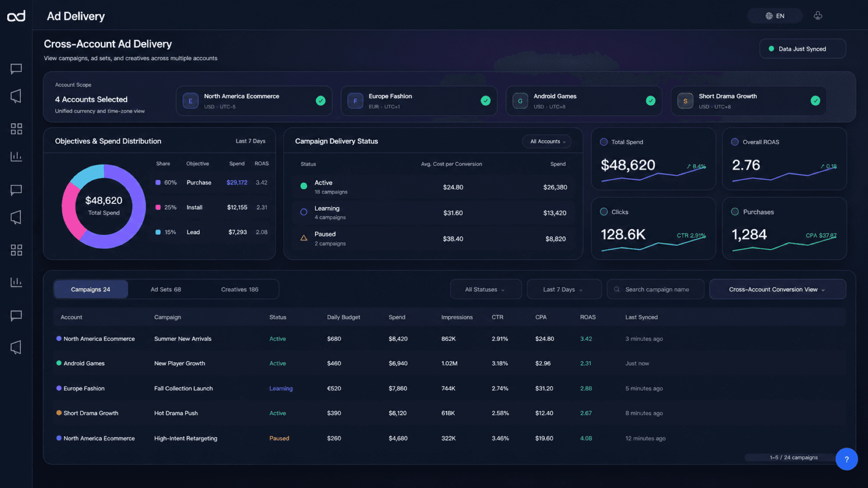Uncheck the North America Ecommerce account checkmark
The width and height of the screenshot is (868, 488).
pos(321,101)
